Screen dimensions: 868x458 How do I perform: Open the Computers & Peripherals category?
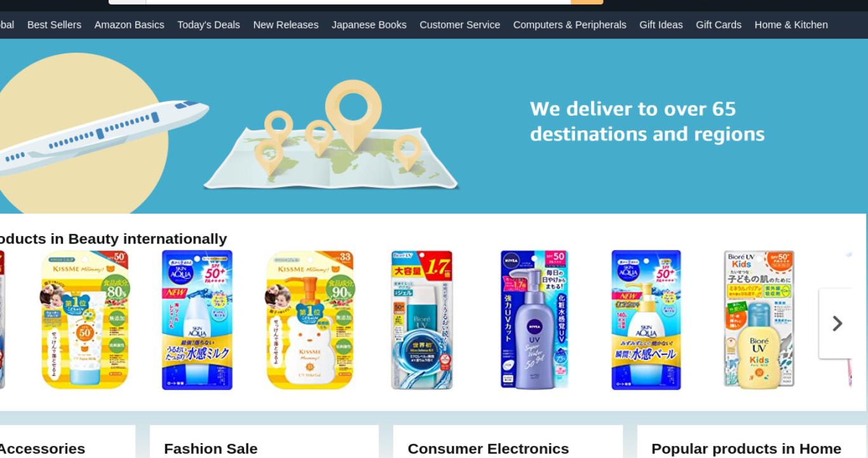pos(569,25)
